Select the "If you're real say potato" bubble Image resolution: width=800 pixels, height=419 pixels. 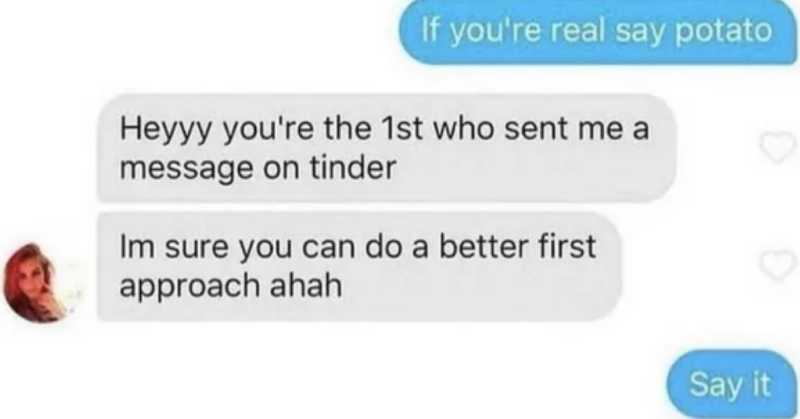tap(598, 32)
